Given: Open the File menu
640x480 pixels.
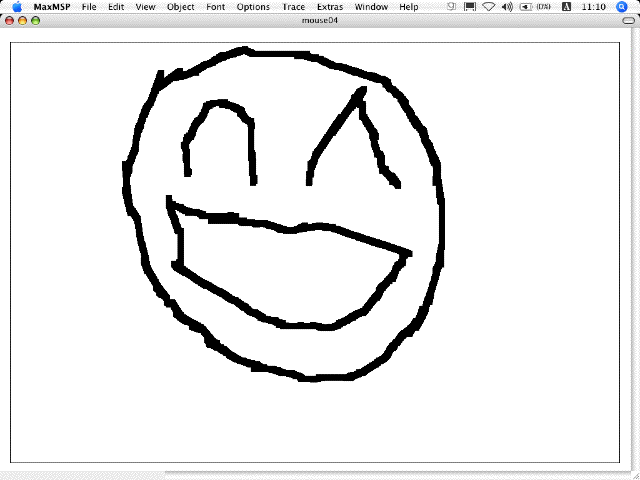Looking at the screenshot, I should 89,7.
